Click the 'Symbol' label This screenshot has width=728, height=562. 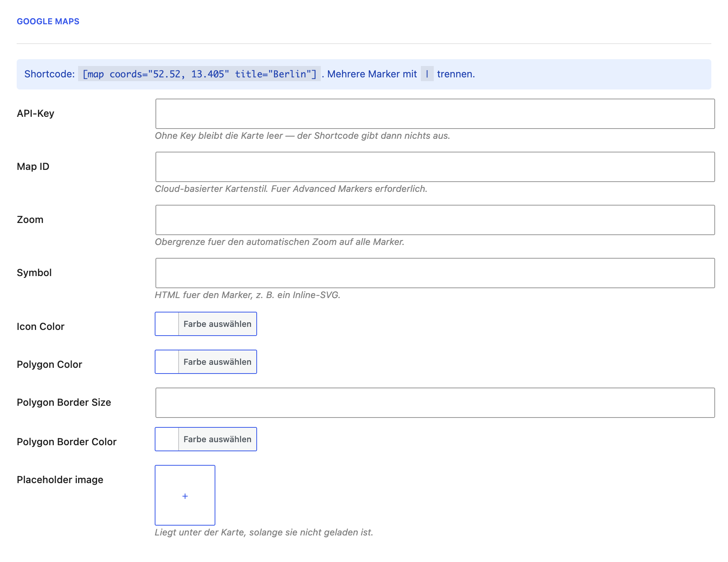[34, 273]
